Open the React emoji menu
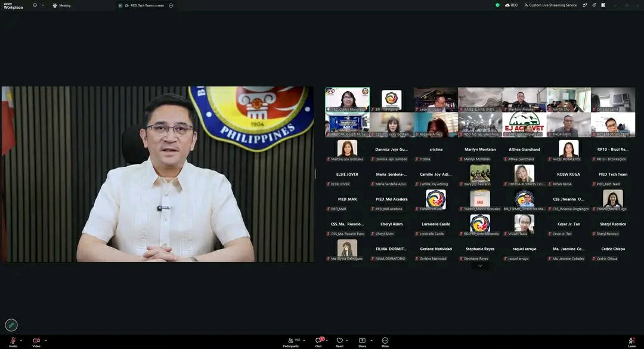Image resolution: width=644 pixels, height=349 pixels. (x=340, y=342)
